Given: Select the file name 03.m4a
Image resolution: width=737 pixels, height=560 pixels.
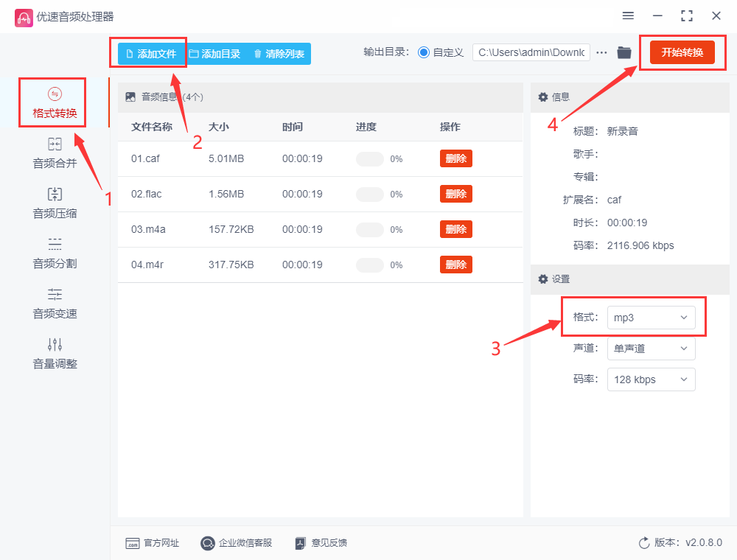Looking at the screenshot, I should click(x=148, y=229).
